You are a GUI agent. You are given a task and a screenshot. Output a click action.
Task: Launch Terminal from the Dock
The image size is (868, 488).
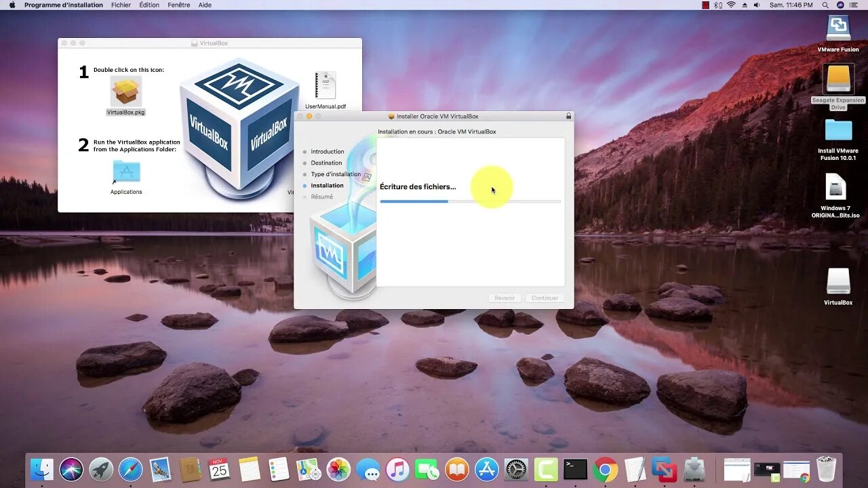pyautogui.click(x=576, y=469)
